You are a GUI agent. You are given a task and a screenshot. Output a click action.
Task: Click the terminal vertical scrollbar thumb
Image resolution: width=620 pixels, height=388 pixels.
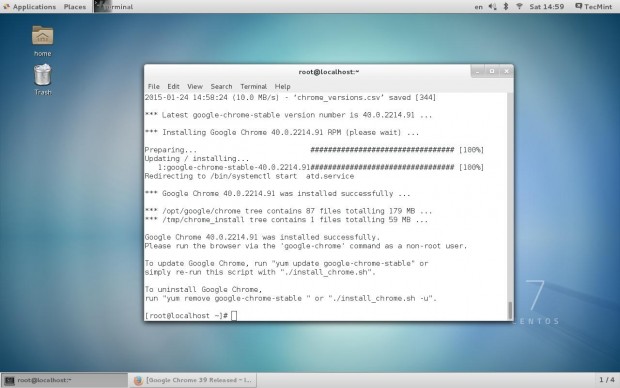510,310
